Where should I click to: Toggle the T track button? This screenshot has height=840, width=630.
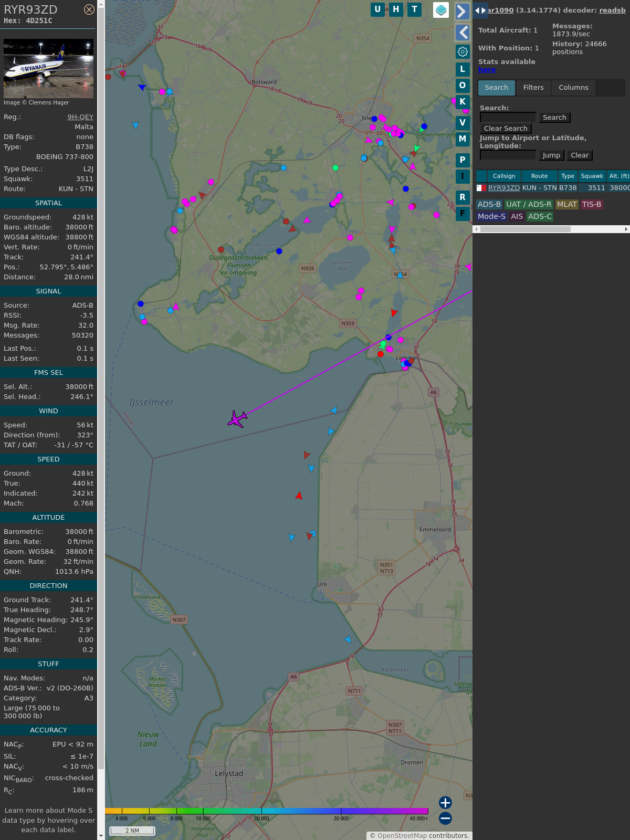415,9
